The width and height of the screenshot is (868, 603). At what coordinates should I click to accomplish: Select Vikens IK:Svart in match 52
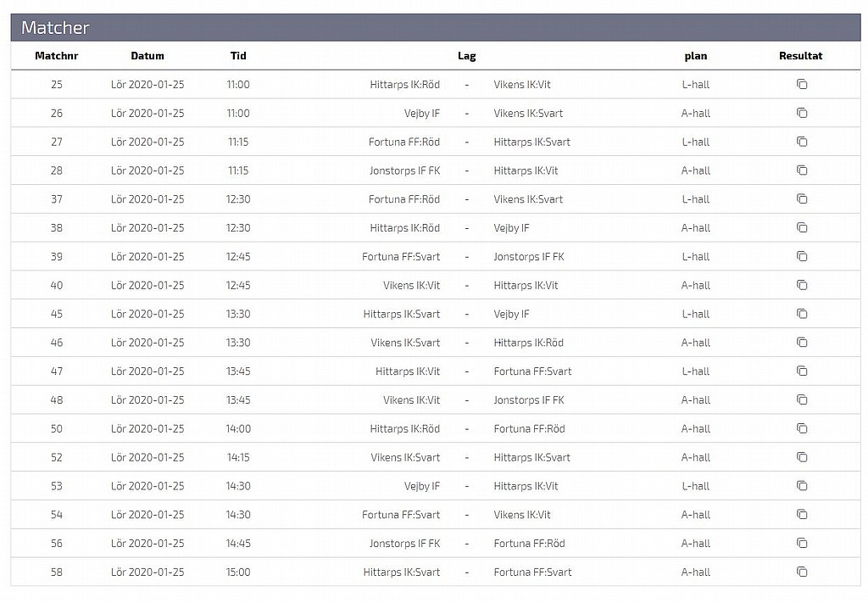pyautogui.click(x=405, y=458)
